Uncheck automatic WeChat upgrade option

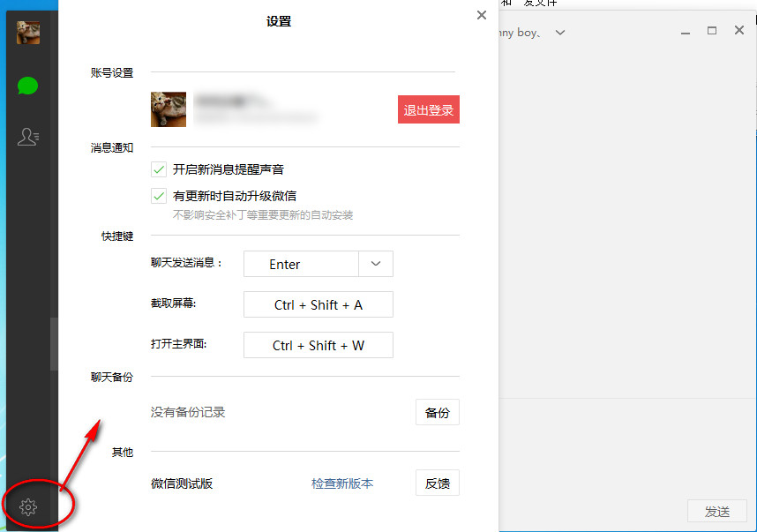click(159, 196)
